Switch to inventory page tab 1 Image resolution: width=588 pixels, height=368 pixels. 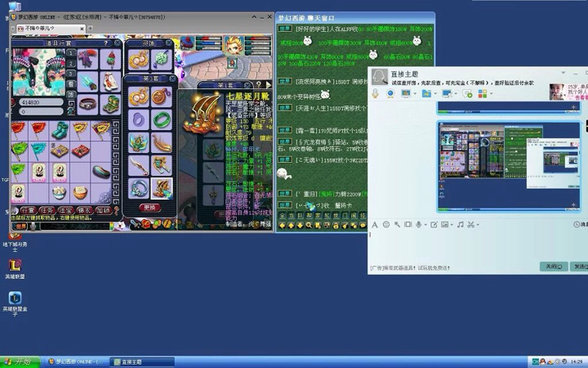pos(71,53)
